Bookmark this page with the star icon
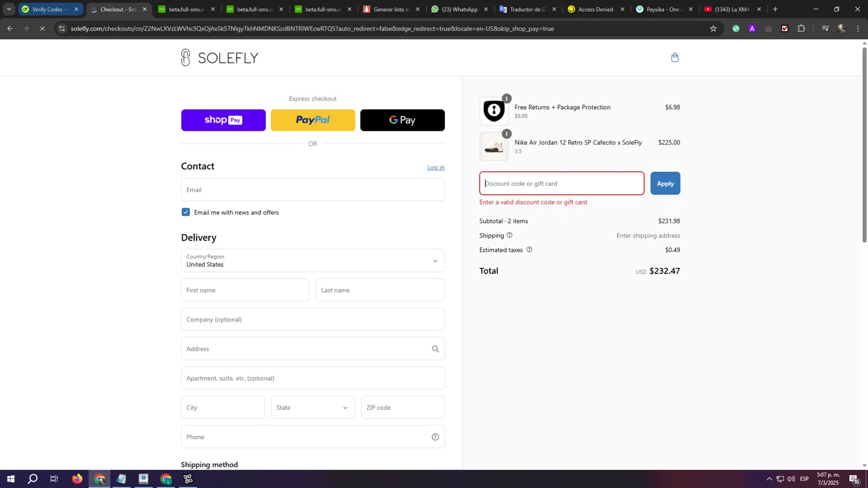This screenshot has height=488, width=868. pyautogui.click(x=713, y=28)
